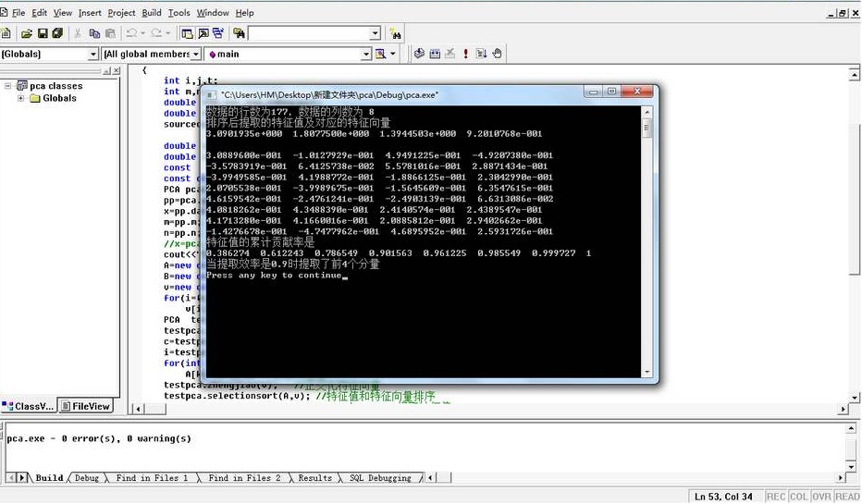Select the Find in Files 1 tab
862x504 pixels.
(x=152, y=478)
